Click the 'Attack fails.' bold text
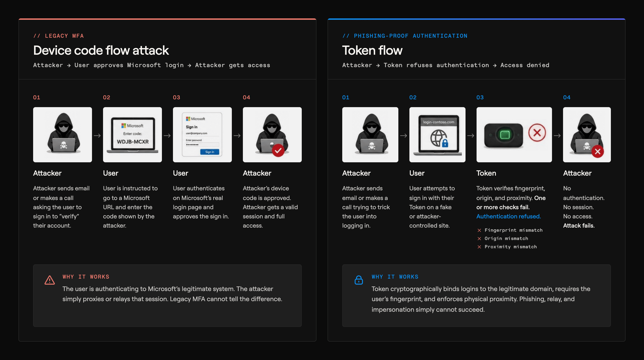The width and height of the screenshot is (644, 360). click(579, 226)
